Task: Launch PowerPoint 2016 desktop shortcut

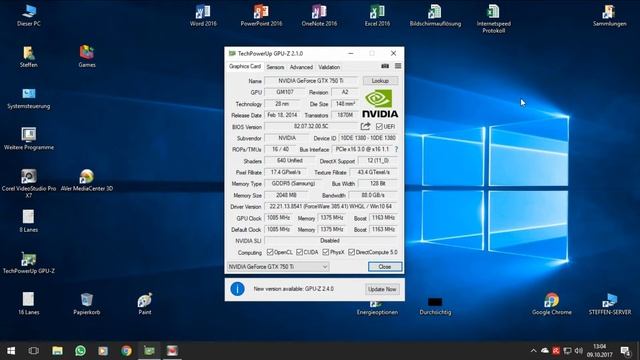Action: [x=261, y=15]
